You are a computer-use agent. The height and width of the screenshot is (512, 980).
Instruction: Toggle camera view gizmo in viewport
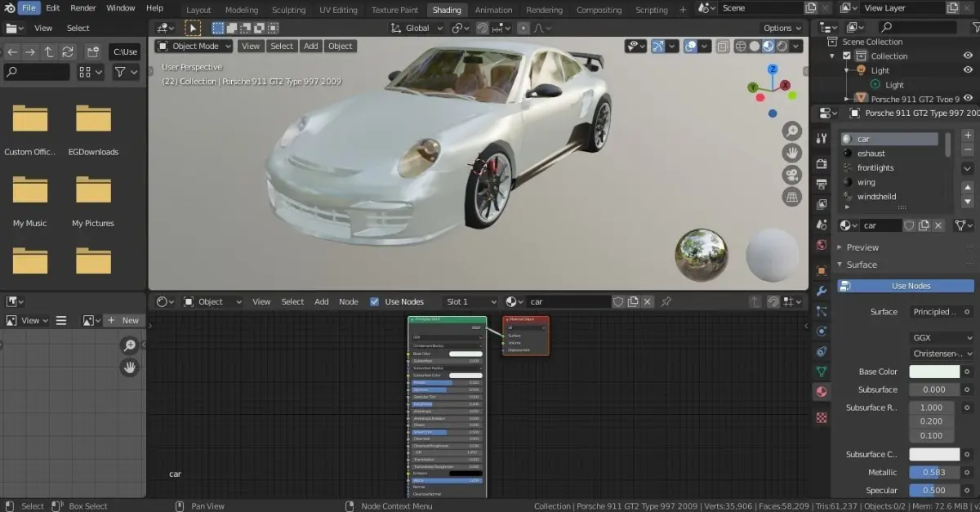point(791,175)
